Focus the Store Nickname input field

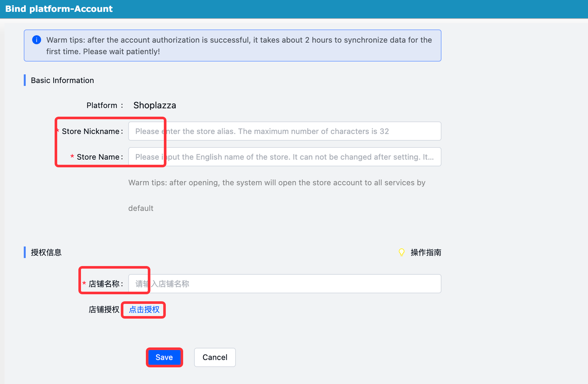coord(284,131)
